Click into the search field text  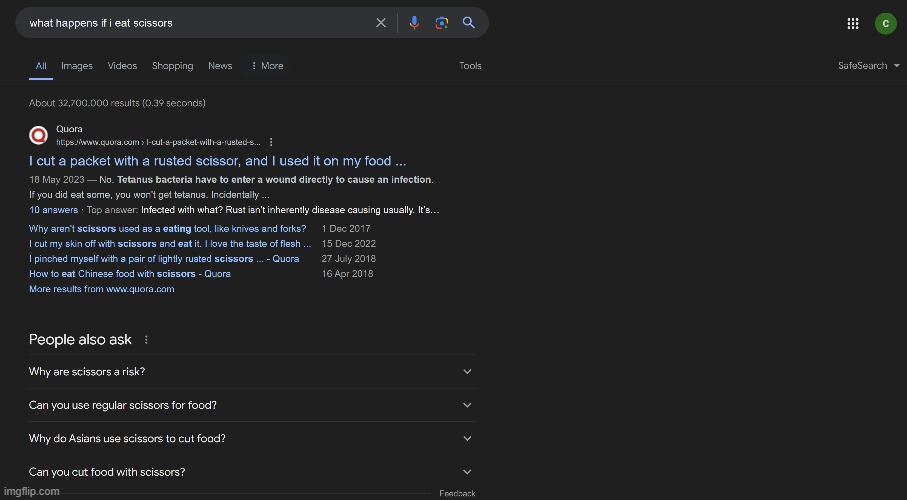pyautogui.click(x=101, y=23)
